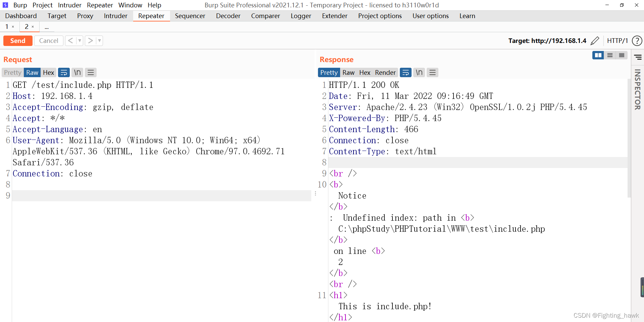Click 'GET /test/include.php HTTP/1.1' request line

tap(83, 85)
